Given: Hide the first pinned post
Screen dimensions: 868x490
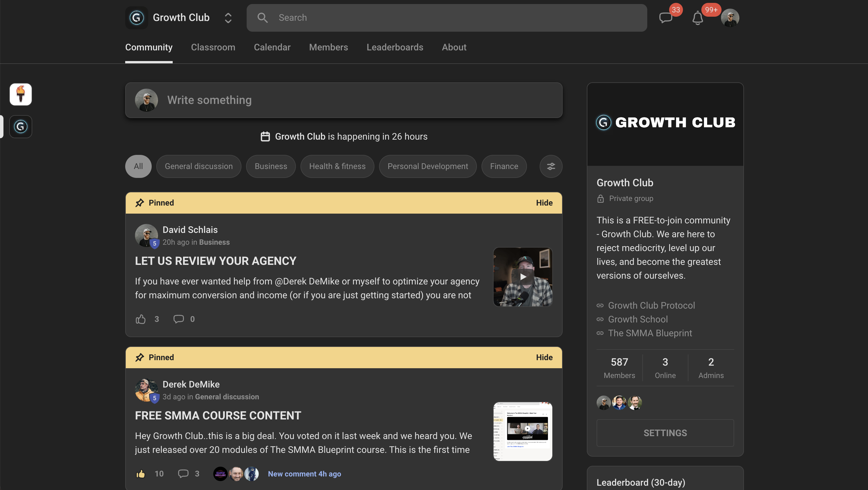Looking at the screenshot, I should [x=544, y=203].
